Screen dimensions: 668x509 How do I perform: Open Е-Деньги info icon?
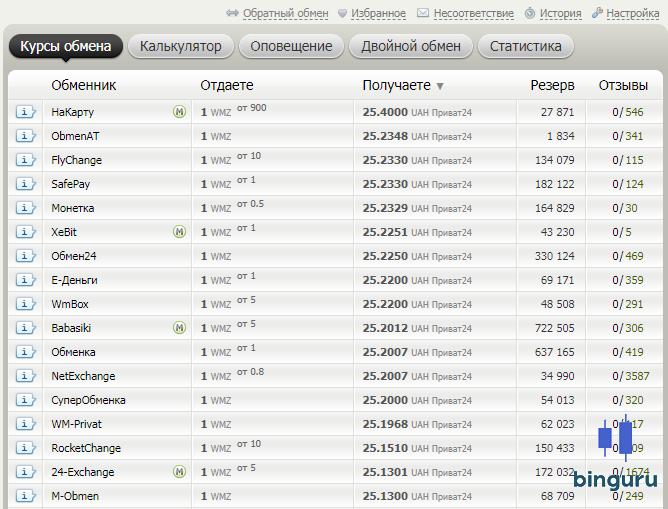(x=26, y=280)
